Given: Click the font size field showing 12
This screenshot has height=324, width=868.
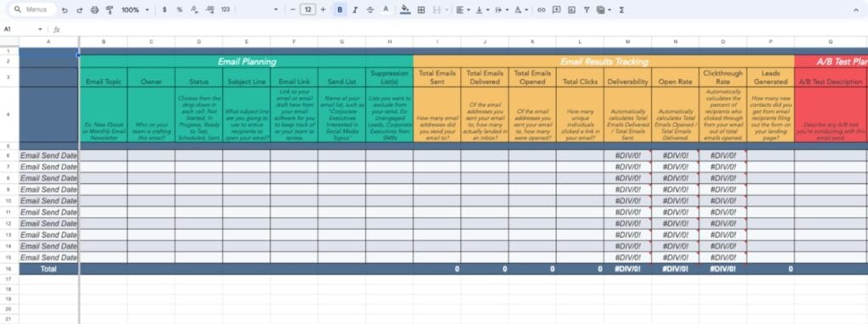Looking at the screenshot, I should [x=308, y=10].
